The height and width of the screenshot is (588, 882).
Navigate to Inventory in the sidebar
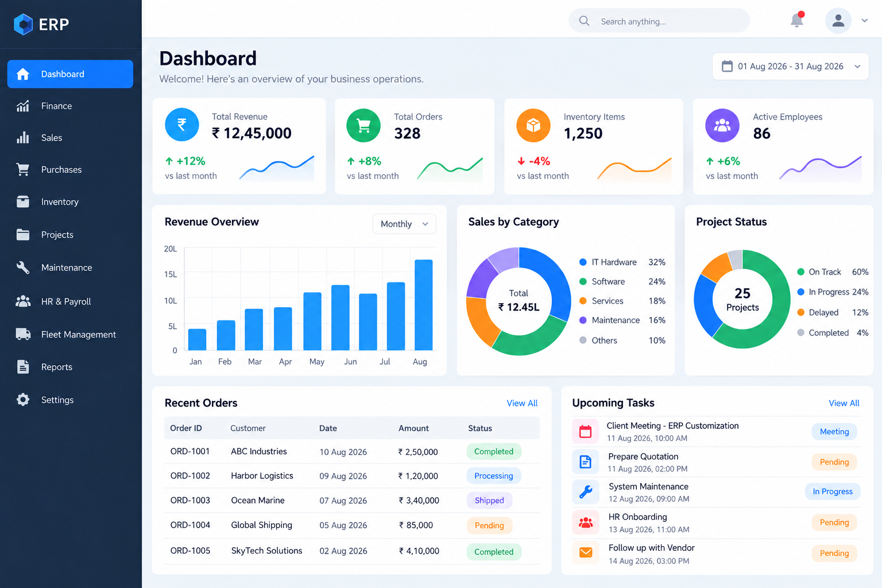click(70, 202)
